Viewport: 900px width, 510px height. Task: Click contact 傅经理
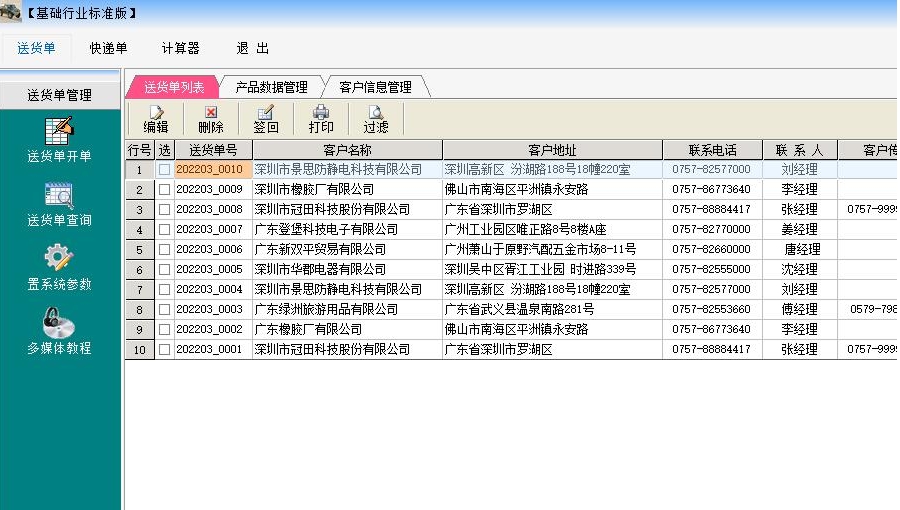click(799, 309)
